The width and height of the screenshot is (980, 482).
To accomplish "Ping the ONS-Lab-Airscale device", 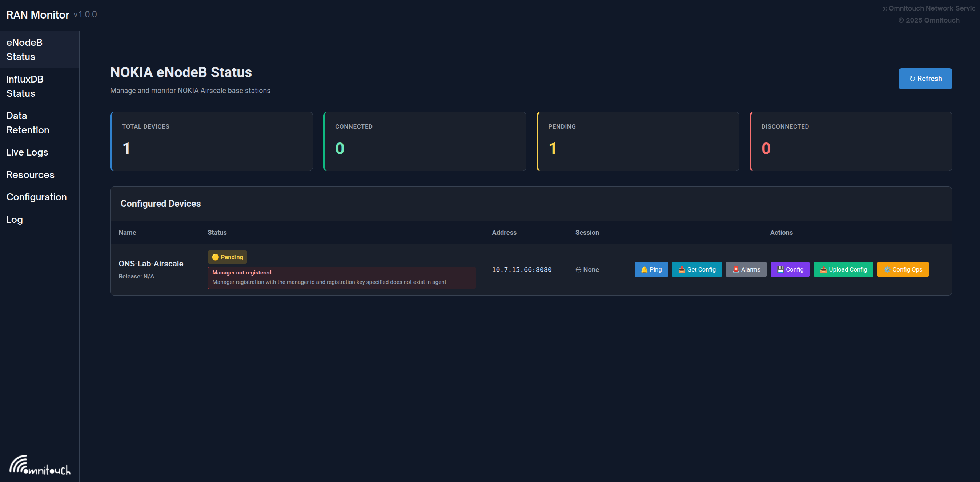I will 651,269.
